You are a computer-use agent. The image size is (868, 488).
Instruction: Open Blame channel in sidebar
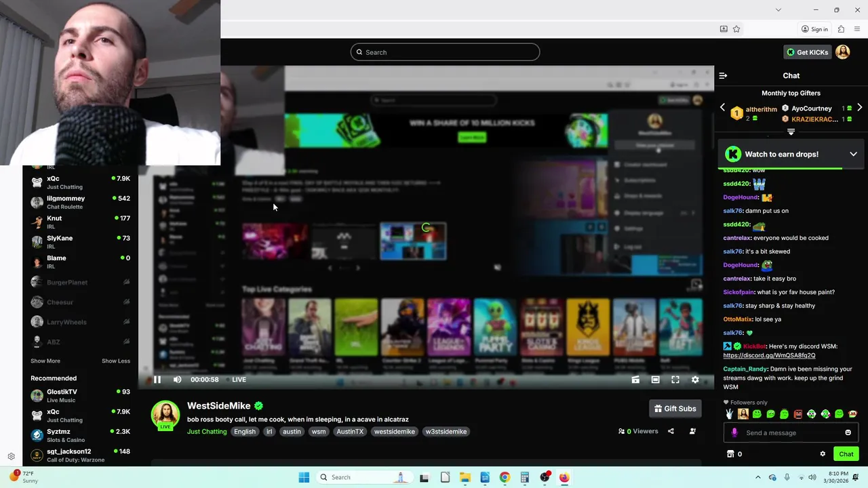tap(80, 262)
